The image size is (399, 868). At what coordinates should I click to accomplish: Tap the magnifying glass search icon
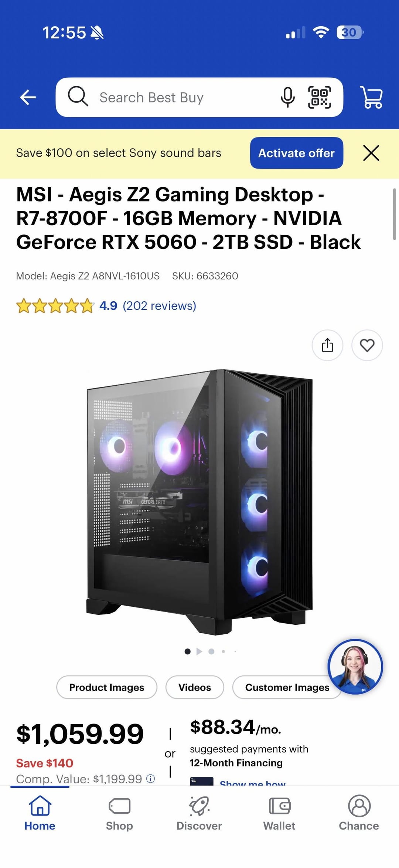78,96
